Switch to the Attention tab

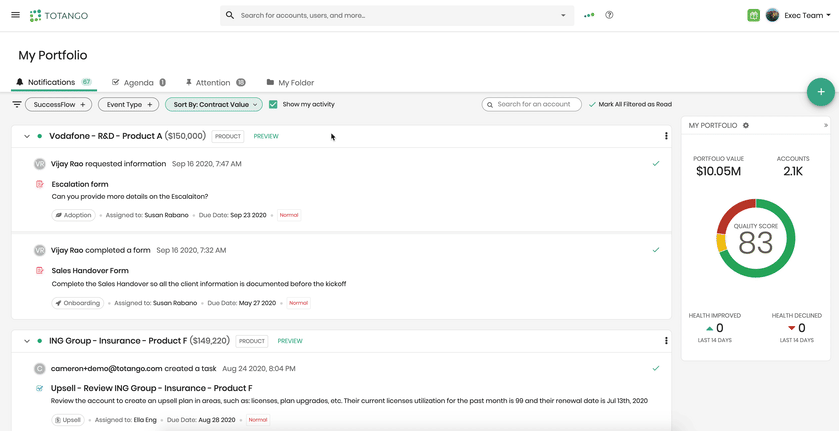pos(215,82)
